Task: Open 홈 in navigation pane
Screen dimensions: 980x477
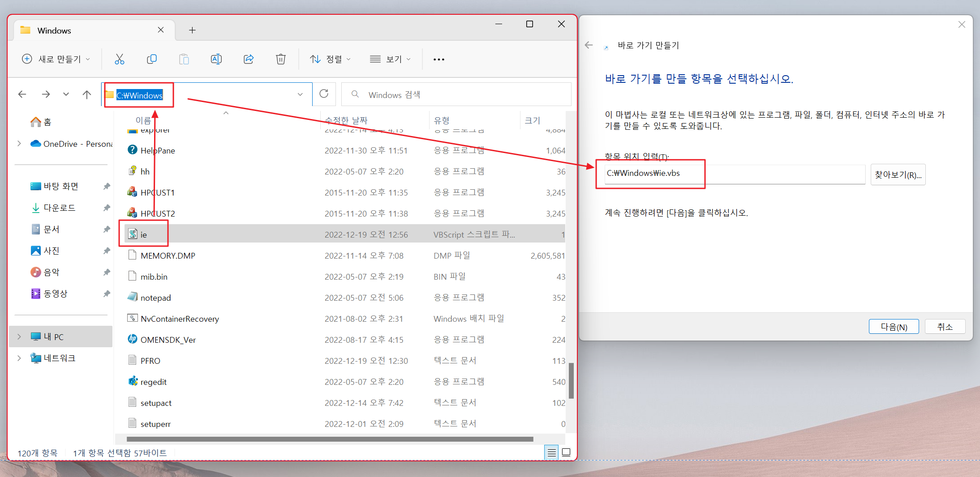Action: [x=41, y=122]
